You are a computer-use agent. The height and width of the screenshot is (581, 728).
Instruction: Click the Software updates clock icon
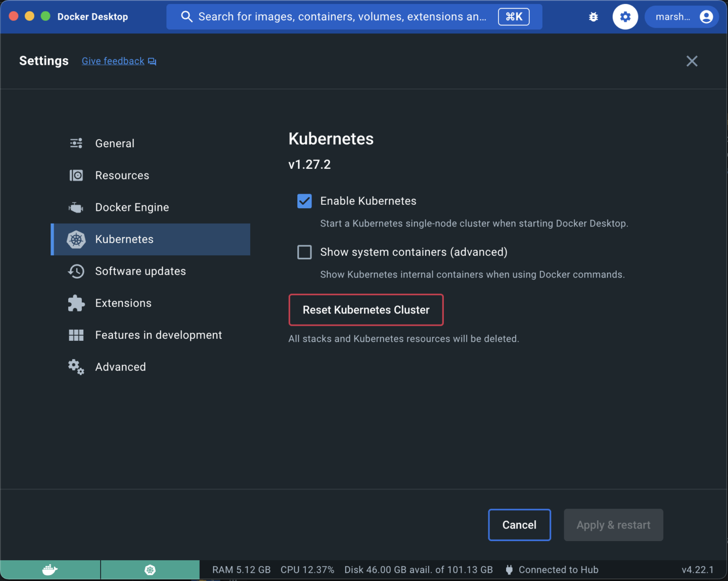coord(76,271)
